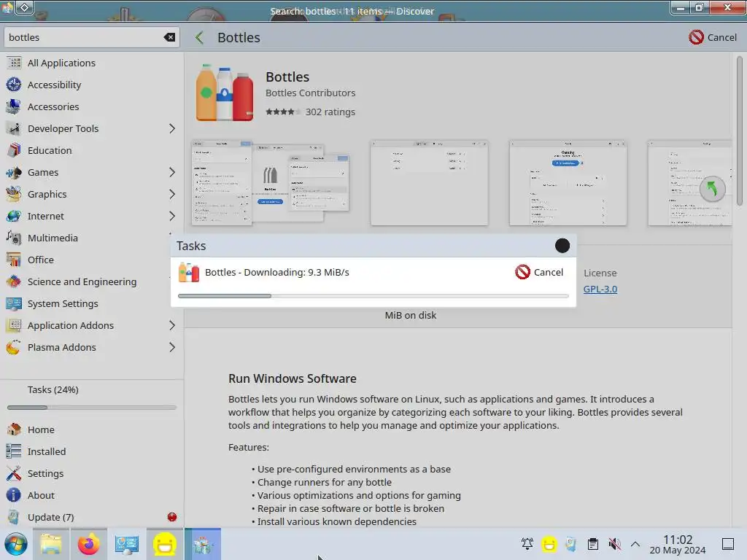Click the Internet globe icon

pos(14,216)
